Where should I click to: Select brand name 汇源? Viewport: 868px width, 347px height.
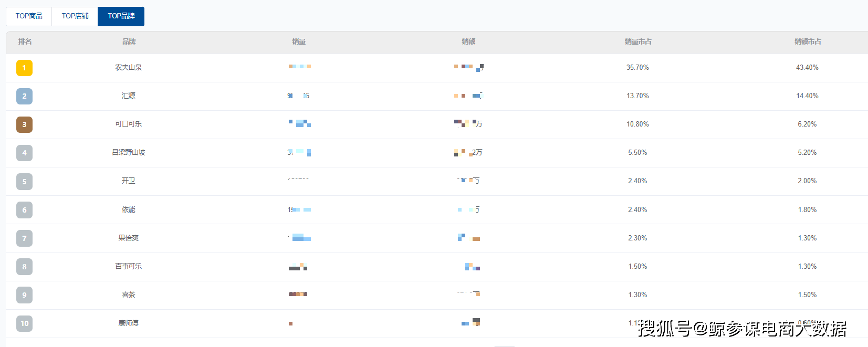pos(129,96)
